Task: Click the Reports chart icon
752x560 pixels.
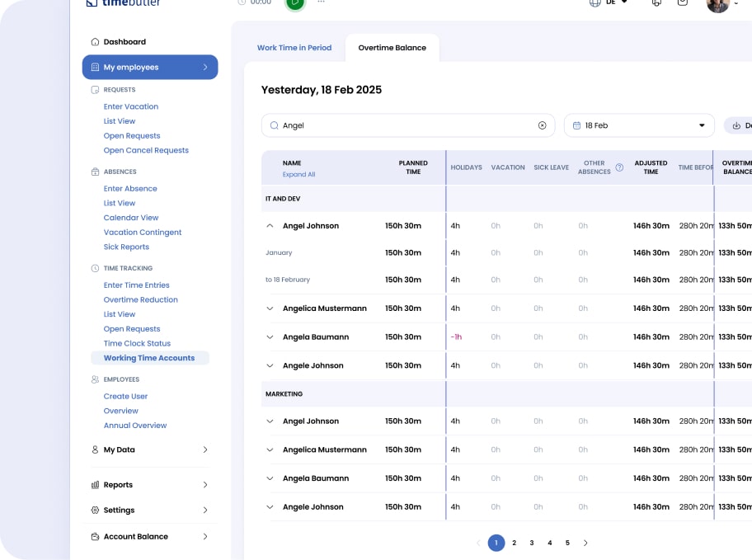Action: pos(95,485)
